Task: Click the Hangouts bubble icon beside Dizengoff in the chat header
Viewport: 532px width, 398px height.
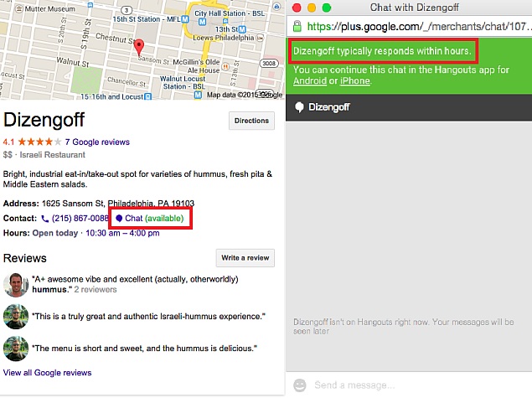Action: (x=299, y=107)
